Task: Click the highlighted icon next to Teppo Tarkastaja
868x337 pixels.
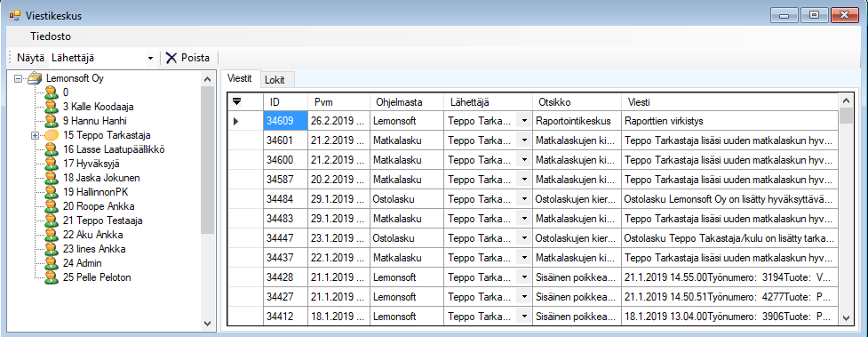Action: 51,135
